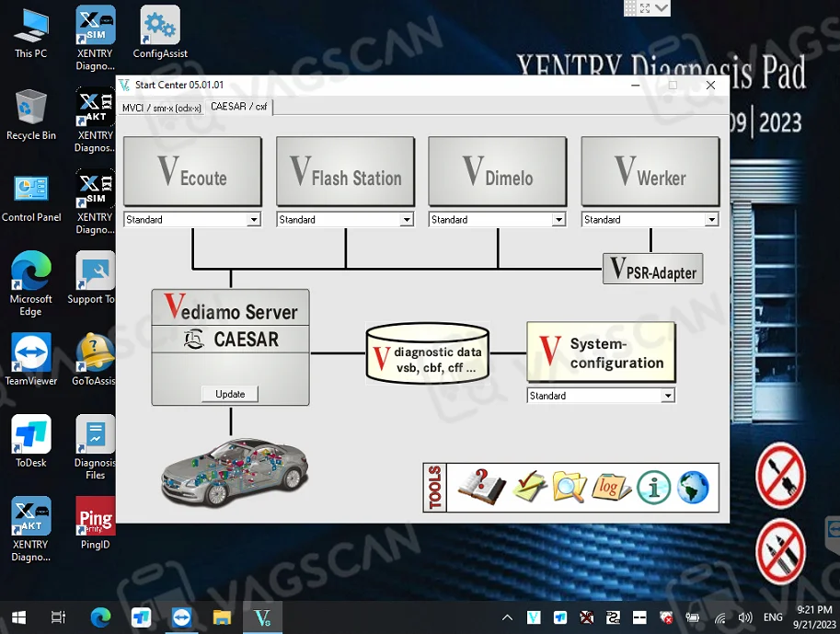840x634 pixels.
Task: Launch Flash Station module
Action: point(345,172)
